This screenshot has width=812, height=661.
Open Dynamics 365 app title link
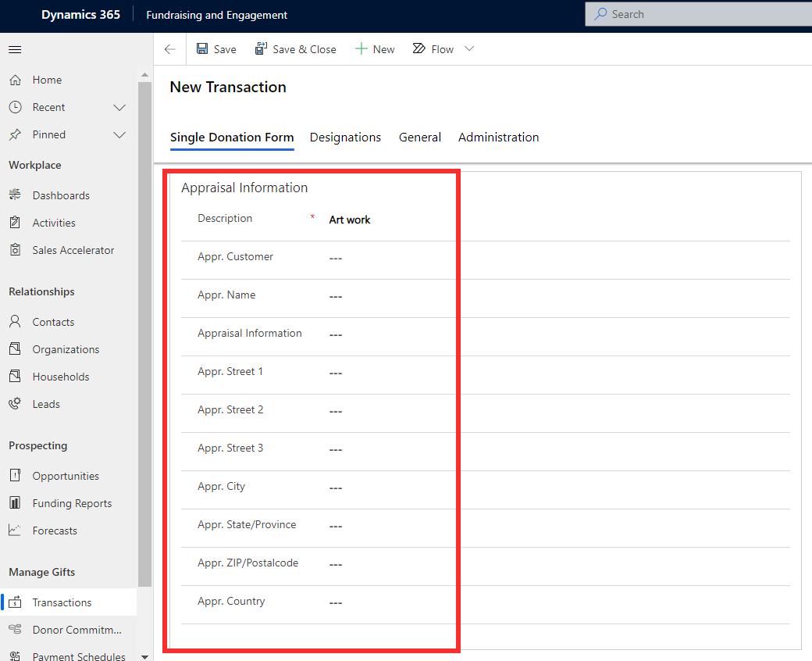pos(80,15)
